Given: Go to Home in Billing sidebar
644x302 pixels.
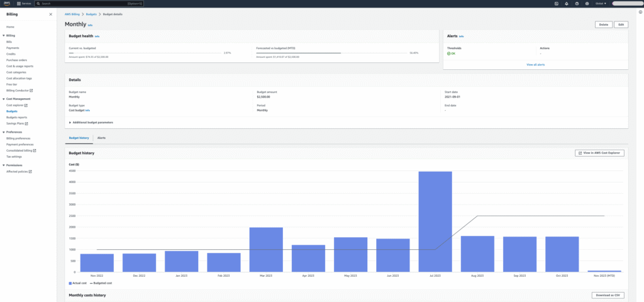Looking at the screenshot, I should (10, 26).
